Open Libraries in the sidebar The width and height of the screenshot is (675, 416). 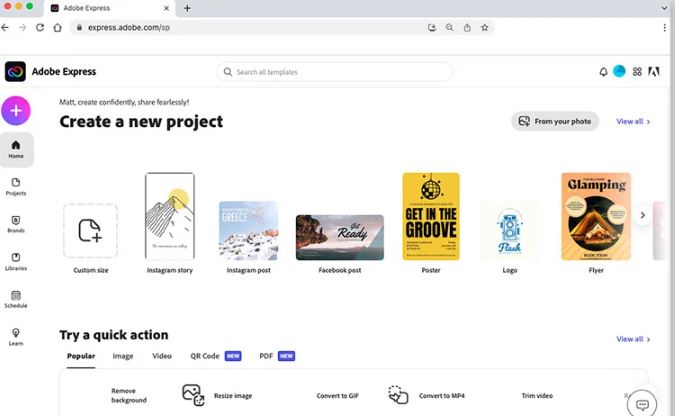point(16,262)
